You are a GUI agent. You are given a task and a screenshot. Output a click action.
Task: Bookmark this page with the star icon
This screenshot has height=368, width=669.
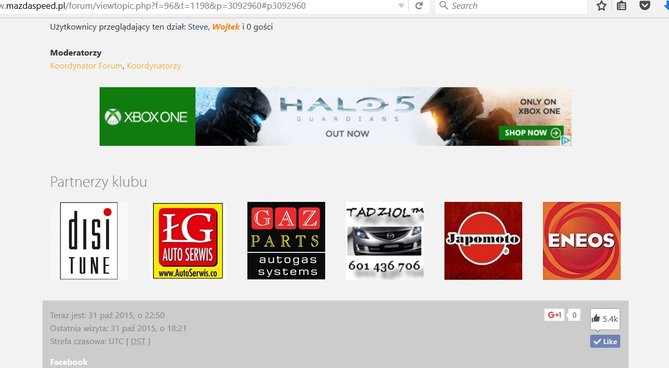tap(602, 6)
